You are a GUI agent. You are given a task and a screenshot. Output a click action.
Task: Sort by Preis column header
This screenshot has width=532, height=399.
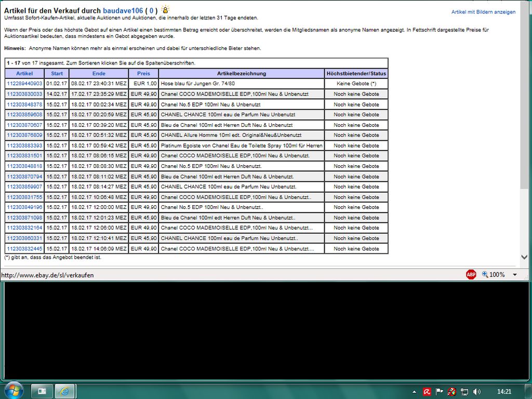tap(143, 73)
